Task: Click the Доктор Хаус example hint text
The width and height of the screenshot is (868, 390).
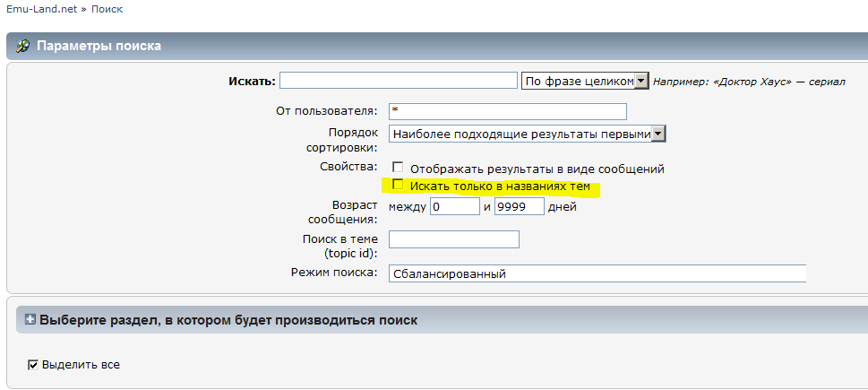Action: 748,82
